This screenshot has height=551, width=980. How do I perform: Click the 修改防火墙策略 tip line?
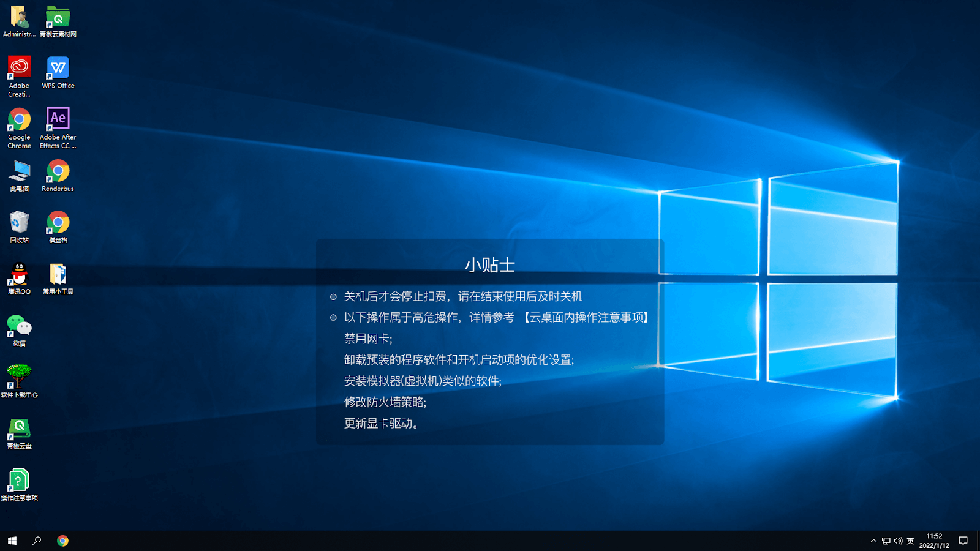pos(385,402)
